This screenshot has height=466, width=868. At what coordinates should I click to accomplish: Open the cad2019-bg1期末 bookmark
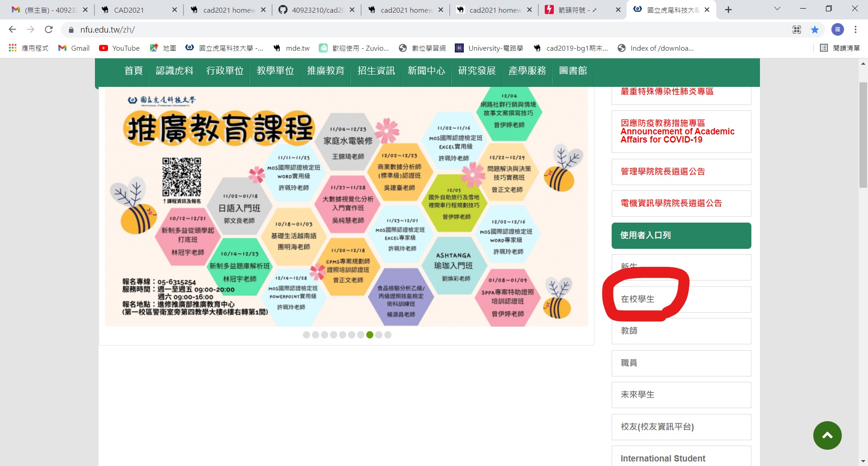pos(571,48)
